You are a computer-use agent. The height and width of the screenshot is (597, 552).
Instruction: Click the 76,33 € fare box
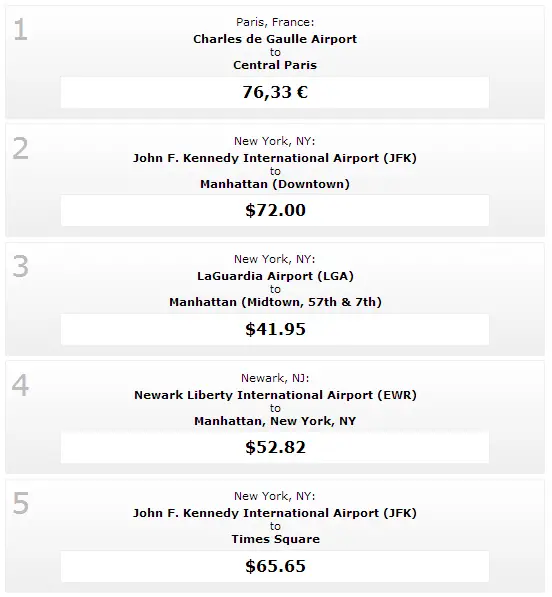[275, 93]
